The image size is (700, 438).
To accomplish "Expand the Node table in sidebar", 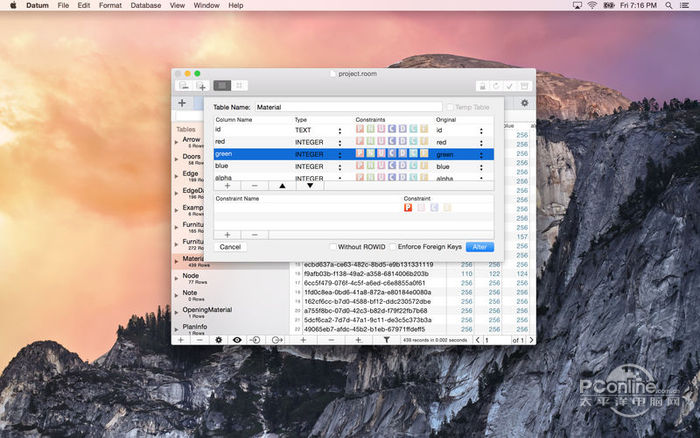I will click(x=177, y=276).
